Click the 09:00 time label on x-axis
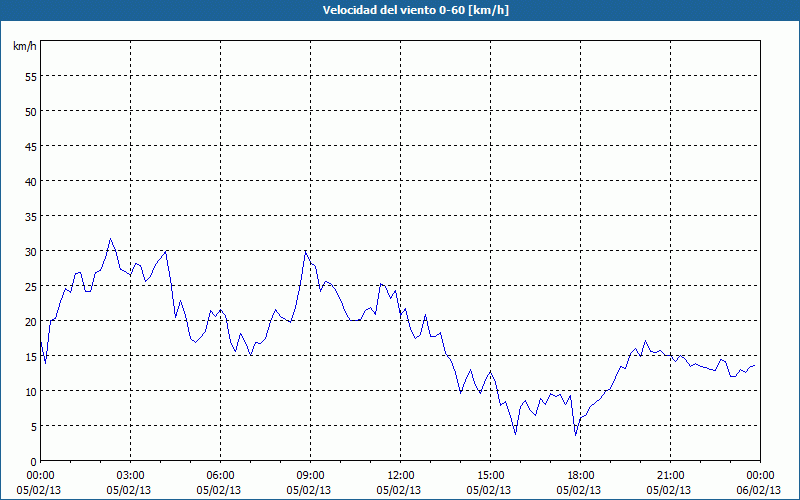This screenshot has width=800, height=500. (x=310, y=476)
